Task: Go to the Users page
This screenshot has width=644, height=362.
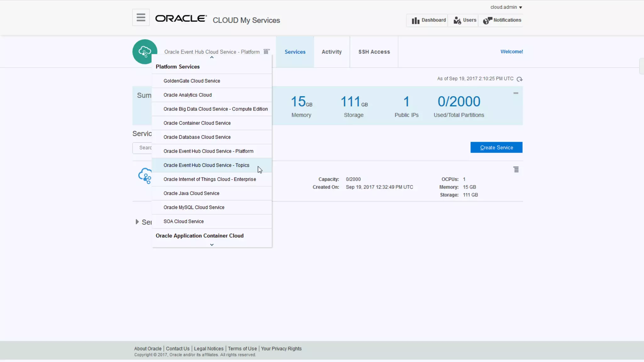Action: (464, 20)
